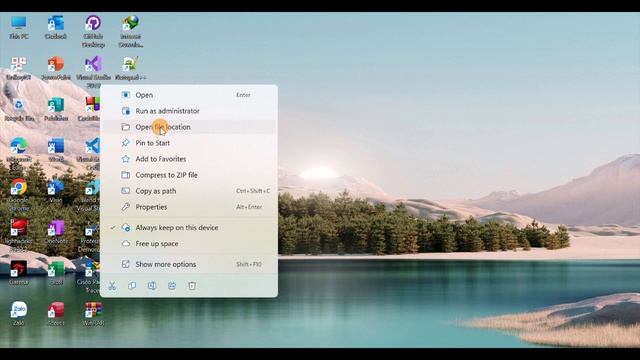
Task: Click the Copy icon in context menu
Action: 132,286
